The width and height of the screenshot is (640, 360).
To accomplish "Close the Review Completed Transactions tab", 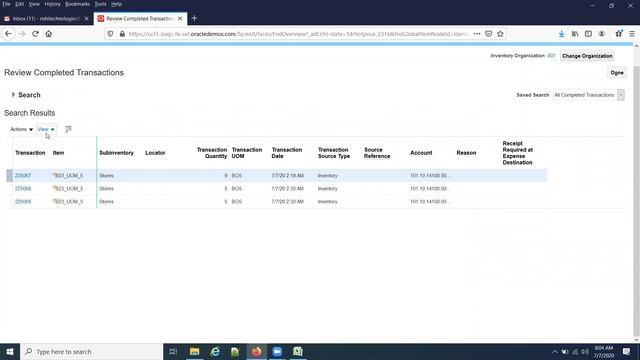I will pyautogui.click(x=180, y=19).
